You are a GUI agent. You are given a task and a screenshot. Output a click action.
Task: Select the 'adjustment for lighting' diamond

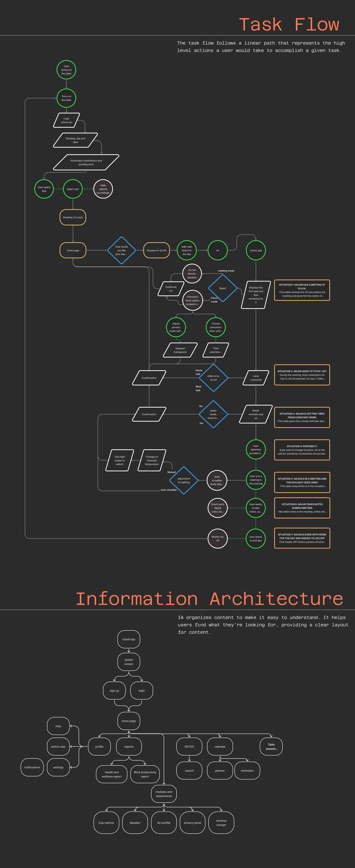click(x=184, y=480)
